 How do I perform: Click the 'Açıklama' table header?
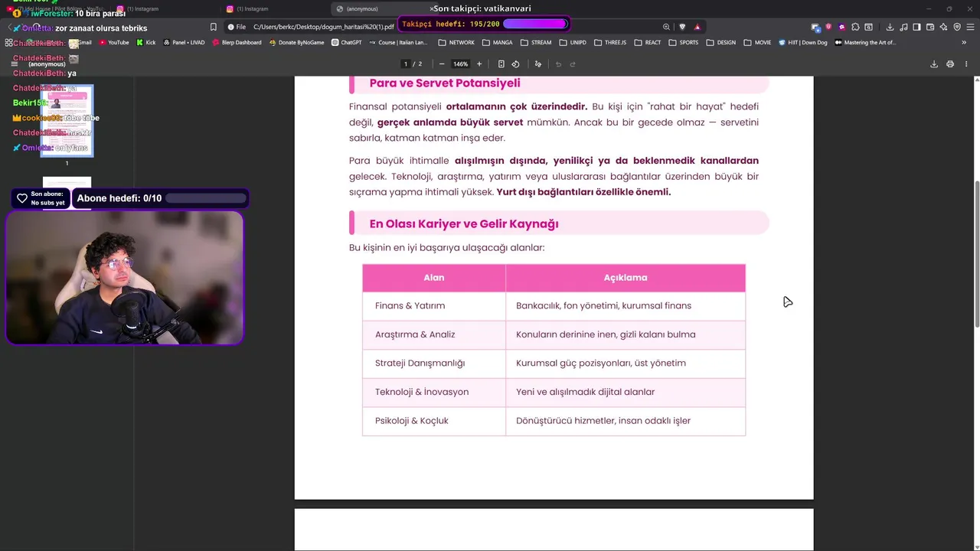tap(626, 278)
